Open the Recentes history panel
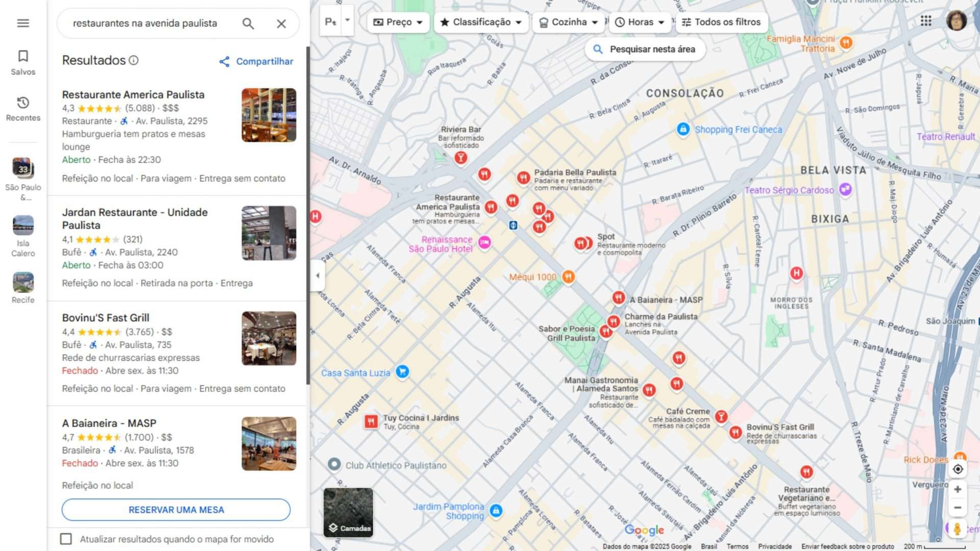980x551 pixels. point(22,108)
